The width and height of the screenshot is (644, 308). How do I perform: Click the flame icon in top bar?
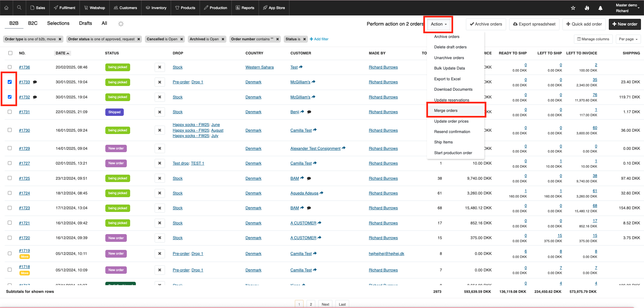tap(587, 8)
